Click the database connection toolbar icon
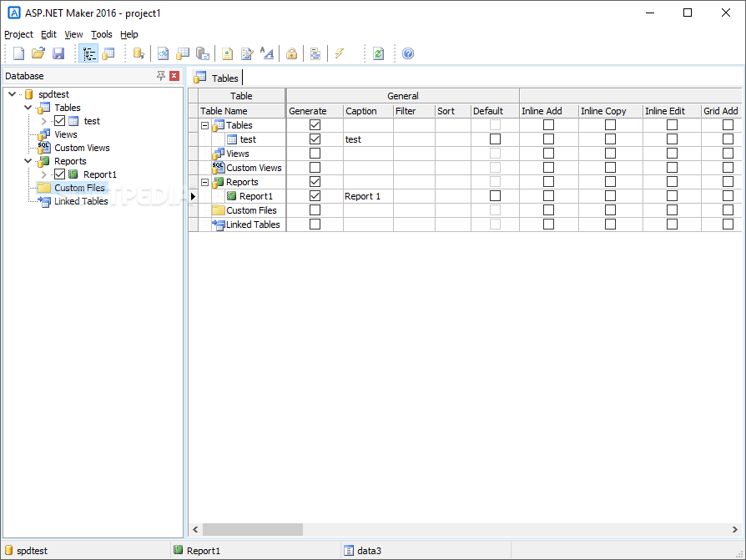The width and height of the screenshot is (746, 560). click(x=139, y=53)
